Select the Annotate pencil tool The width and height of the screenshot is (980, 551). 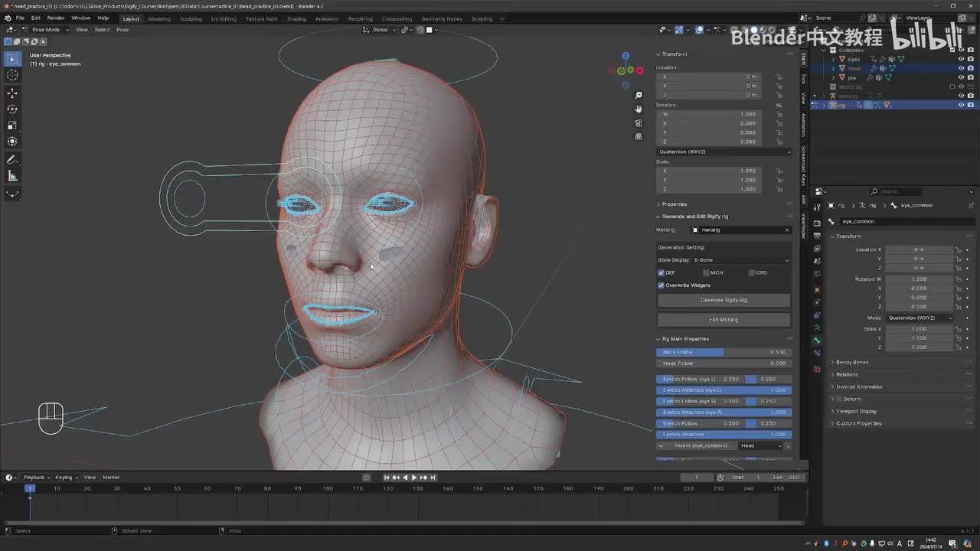pos(12,160)
